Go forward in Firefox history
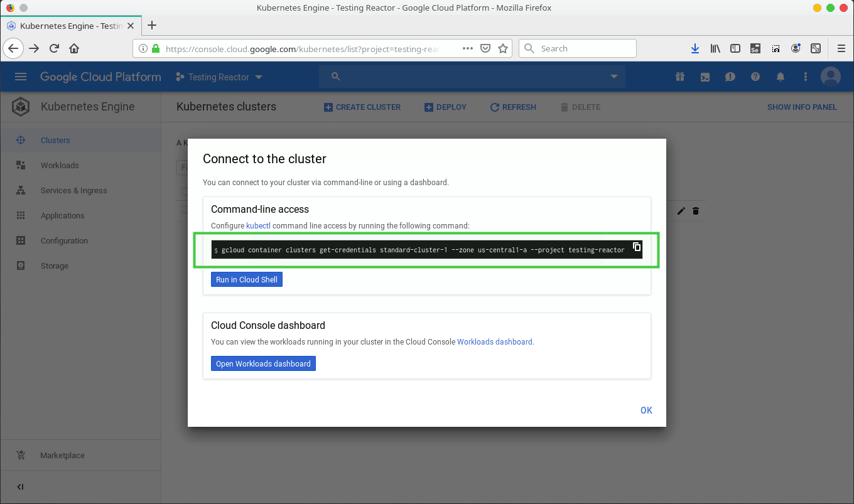Viewport: 854px width, 504px height. tap(34, 48)
